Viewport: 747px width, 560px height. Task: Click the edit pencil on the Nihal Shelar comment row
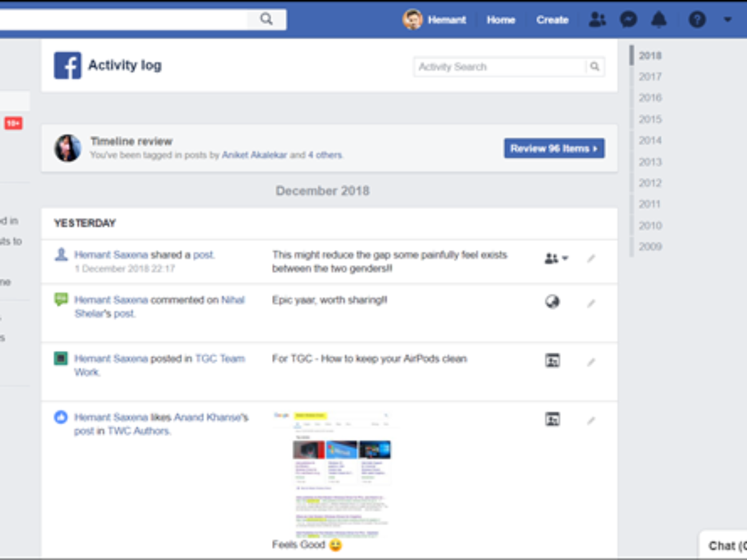point(591,304)
